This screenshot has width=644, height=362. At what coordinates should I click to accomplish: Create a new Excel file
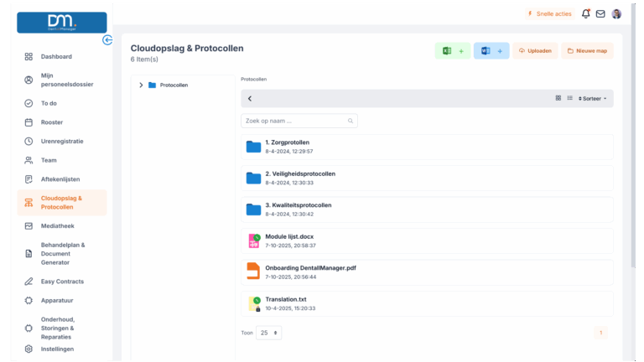(x=452, y=51)
